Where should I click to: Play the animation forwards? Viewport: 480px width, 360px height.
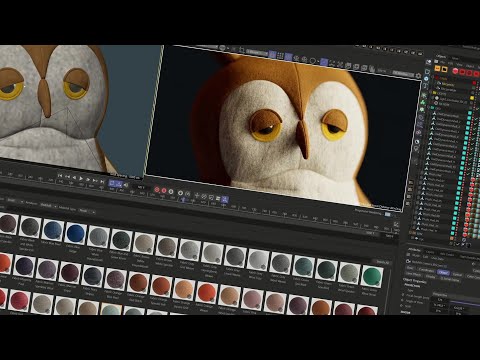point(81,179)
